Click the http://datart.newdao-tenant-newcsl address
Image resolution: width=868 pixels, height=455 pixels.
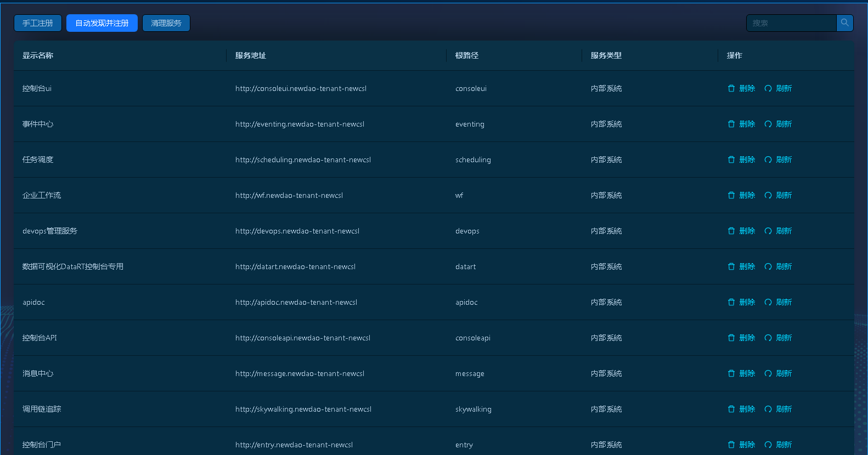coord(296,266)
